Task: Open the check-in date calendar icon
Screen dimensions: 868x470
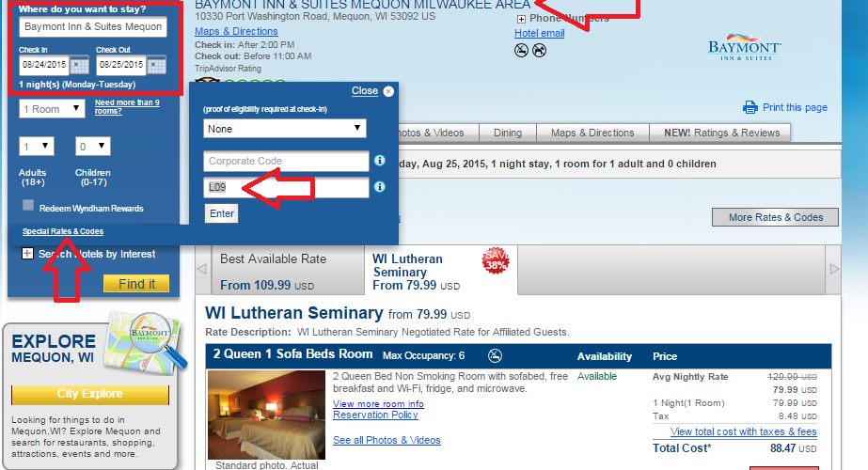Action: tap(79, 65)
